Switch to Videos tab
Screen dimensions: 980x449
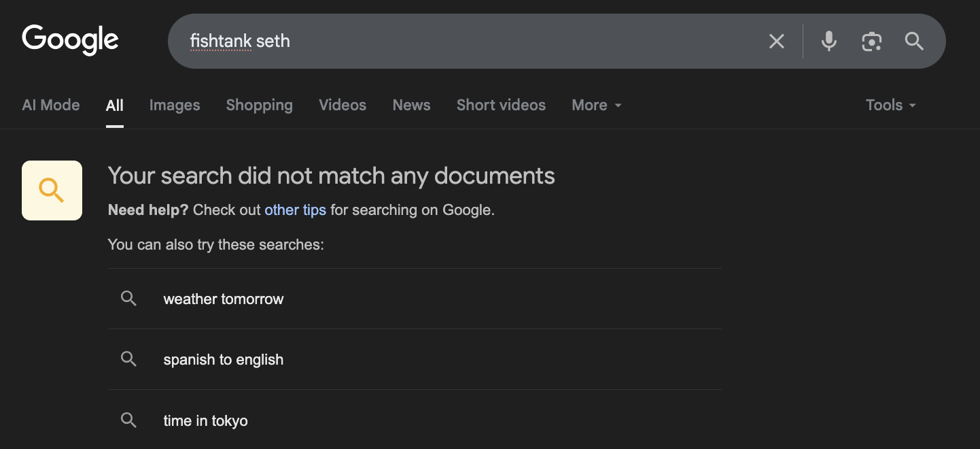pyautogui.click(x=343, y=105)
